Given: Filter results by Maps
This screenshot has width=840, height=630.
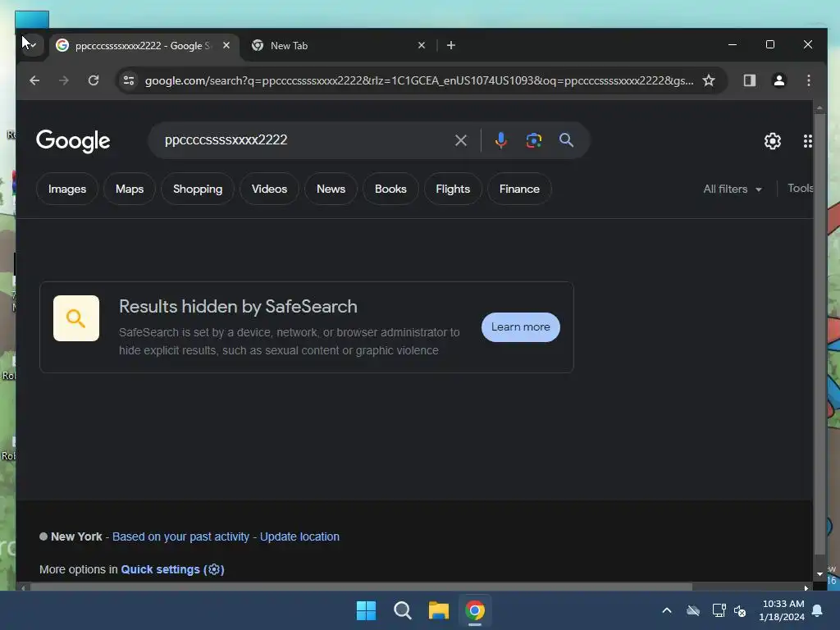Looking at the screenshot, I should tap(130, 189).
